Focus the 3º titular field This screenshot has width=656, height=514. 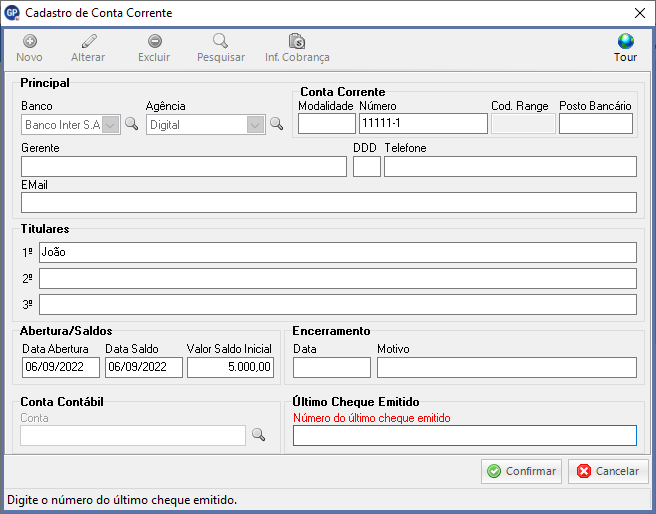pyautogui.click(x=338, y=304)
